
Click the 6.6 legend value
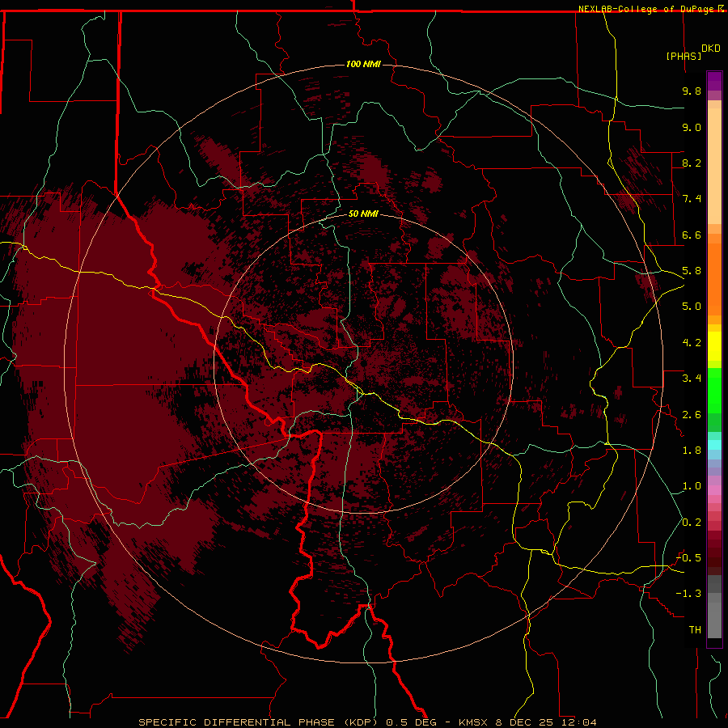pos(692,235)
